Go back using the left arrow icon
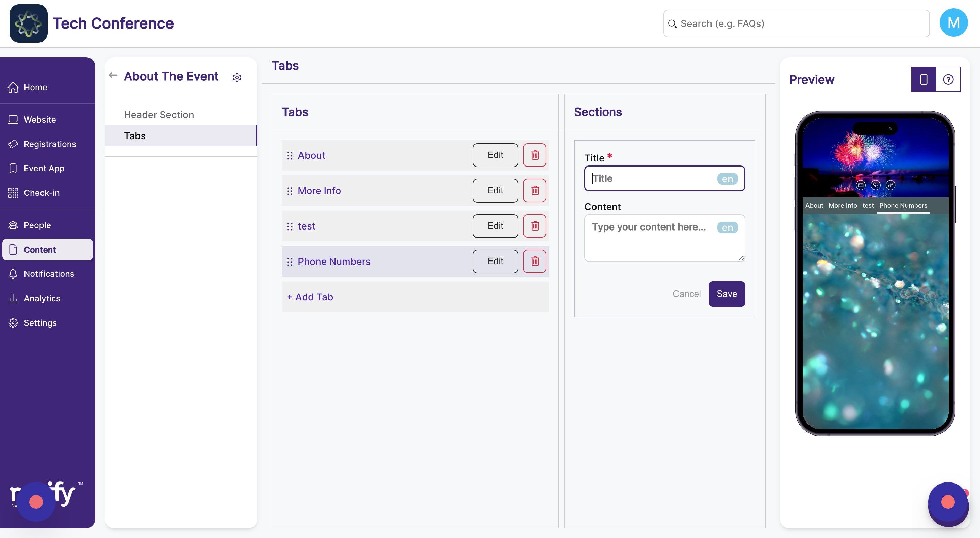 113,75
